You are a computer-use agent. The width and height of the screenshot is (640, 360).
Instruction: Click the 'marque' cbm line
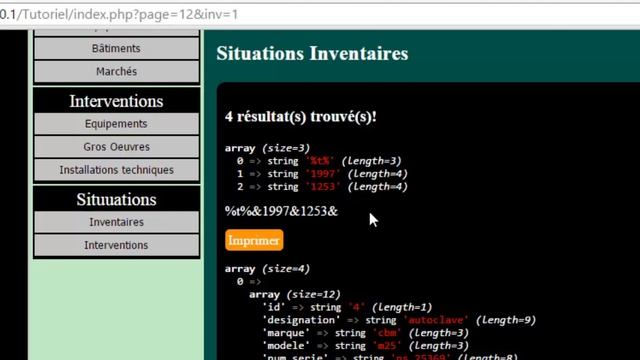point(365,333)
